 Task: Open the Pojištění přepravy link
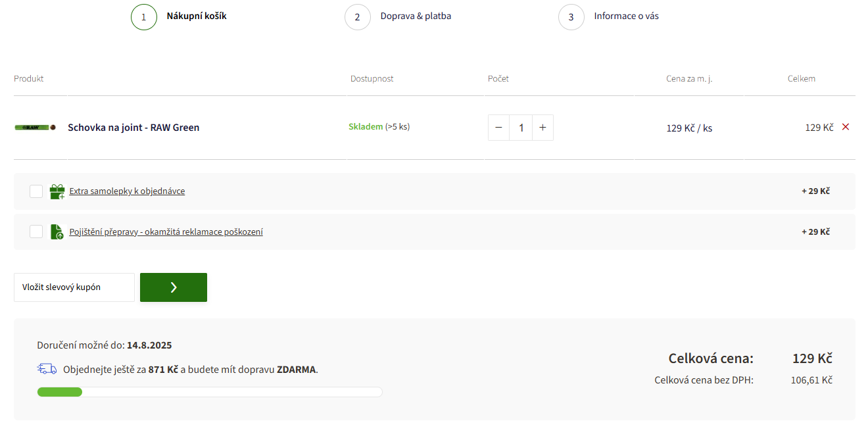pos(166,232)
